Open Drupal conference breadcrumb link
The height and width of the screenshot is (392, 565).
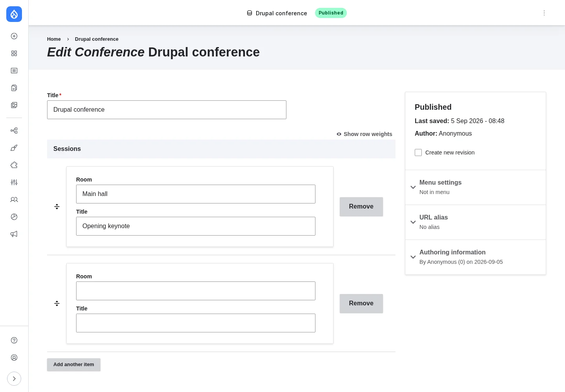coord(97,39)
